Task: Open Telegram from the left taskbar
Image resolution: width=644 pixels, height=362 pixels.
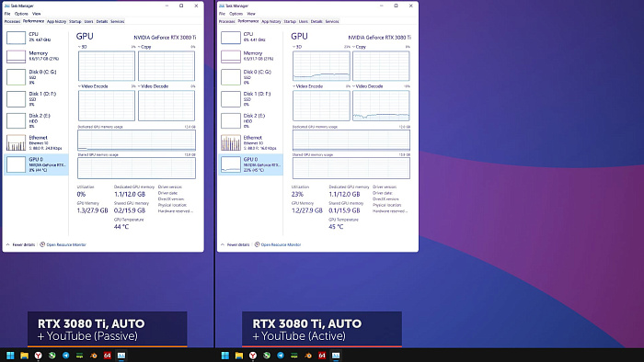Action: coord(65,356)
